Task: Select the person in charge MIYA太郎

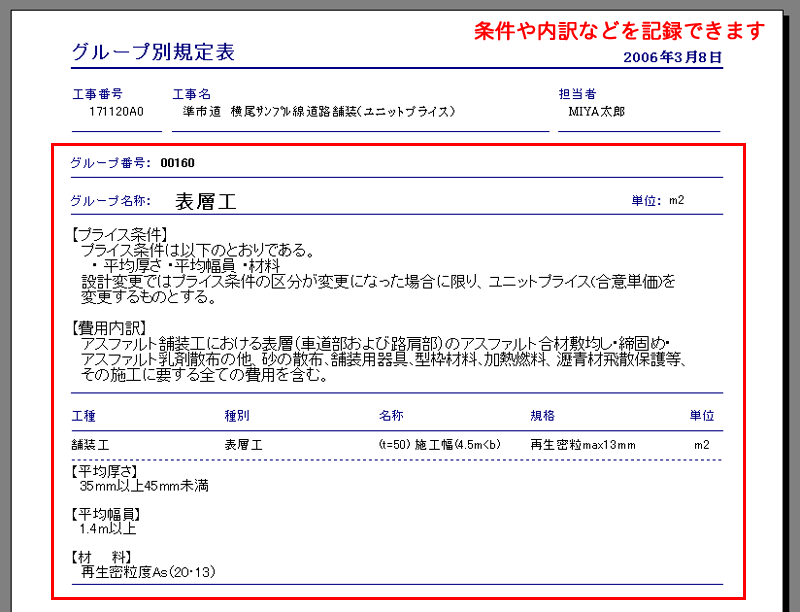Action: click(596, 111)
